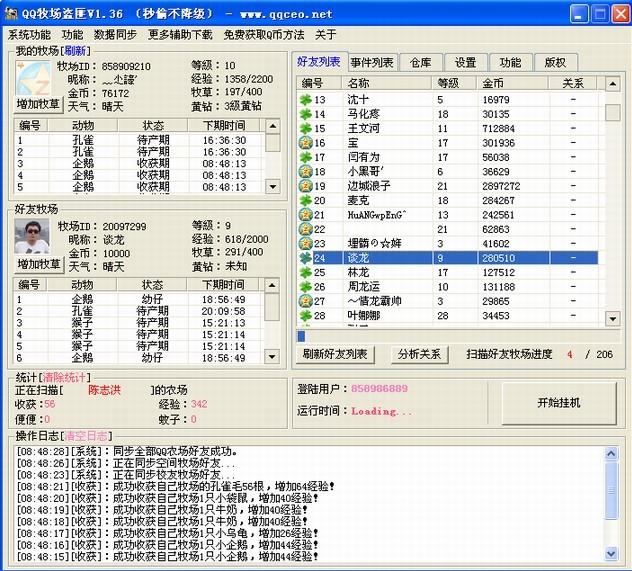Click the star badge icon in row 22
Screen dimensions: 632x571
(306, 229)
